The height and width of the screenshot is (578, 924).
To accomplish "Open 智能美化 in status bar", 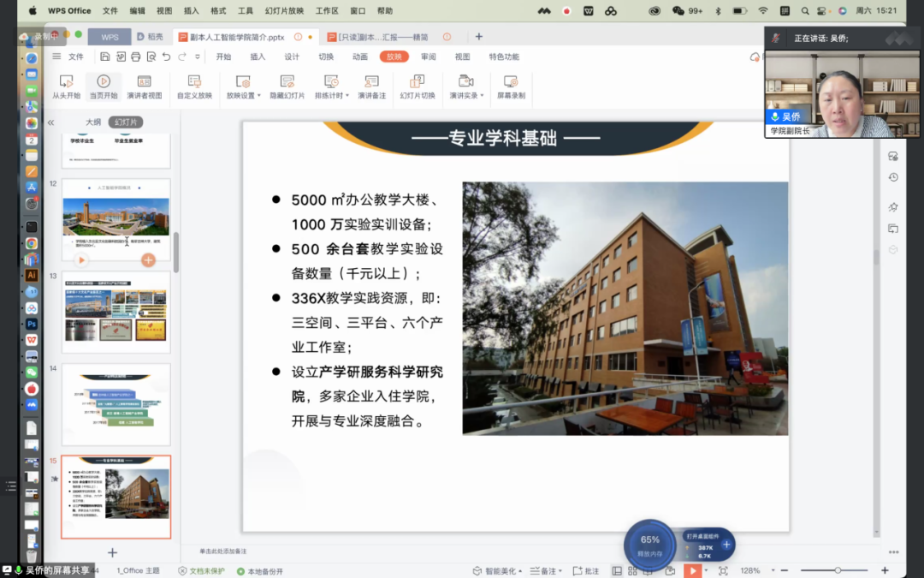I will (497, 571).
